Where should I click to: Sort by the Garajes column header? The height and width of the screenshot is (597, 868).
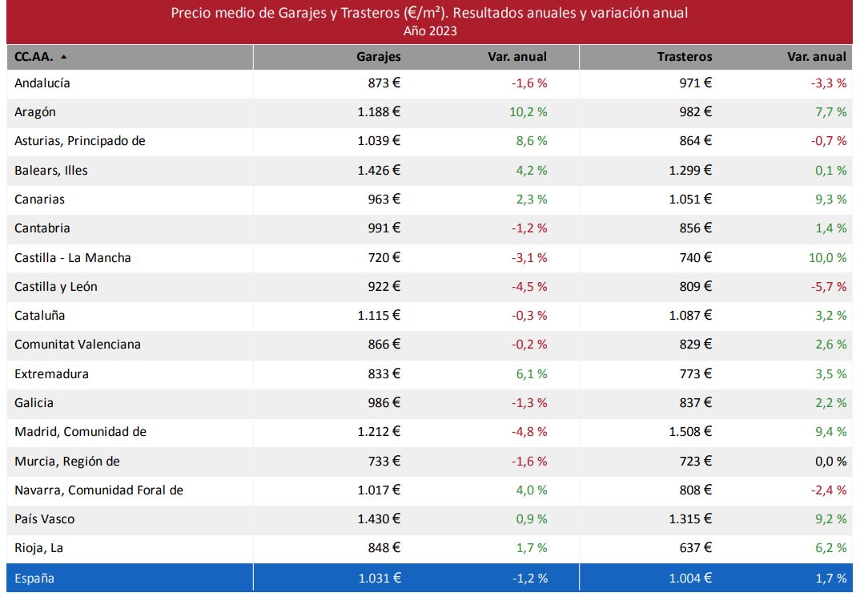(379, 57)
